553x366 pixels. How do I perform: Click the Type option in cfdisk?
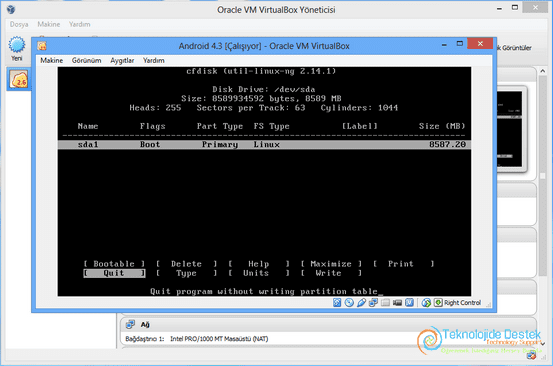[187, 273]
